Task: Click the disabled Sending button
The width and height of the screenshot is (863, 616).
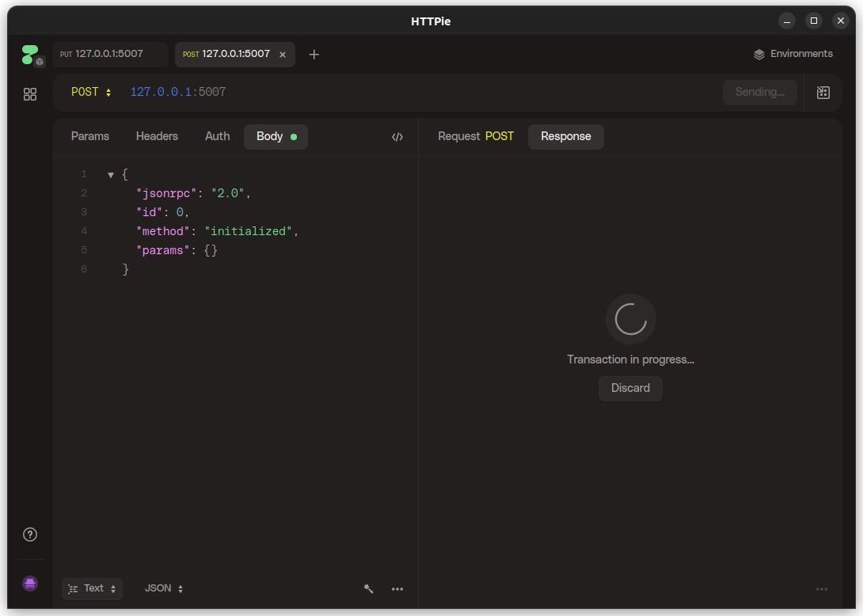Action: point(758,92)
